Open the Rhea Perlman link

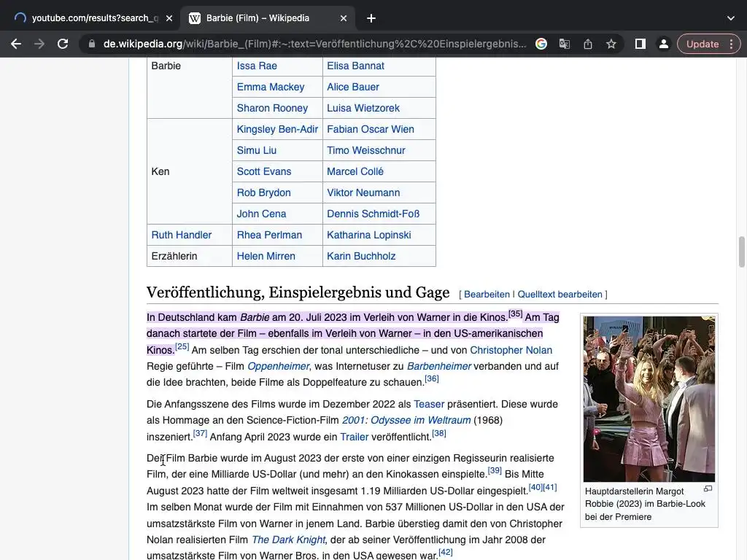pos(269,235)
